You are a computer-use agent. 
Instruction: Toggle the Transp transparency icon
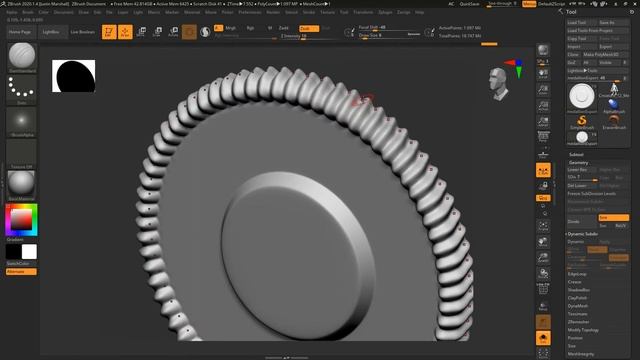[543, 306]
